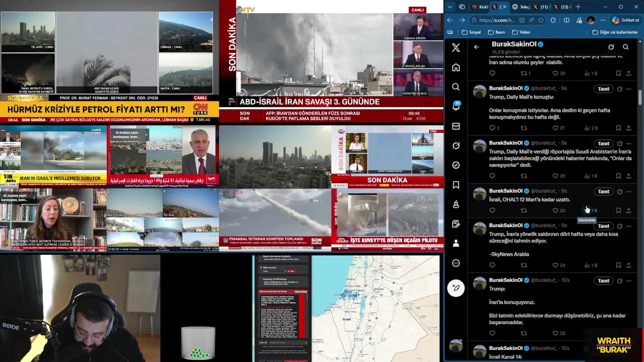Image resolution: width=644 pixels, height=362 pixels.
Task: Like the 'Daily Mail'e konuştu' tweet
Action: point(555,128)
